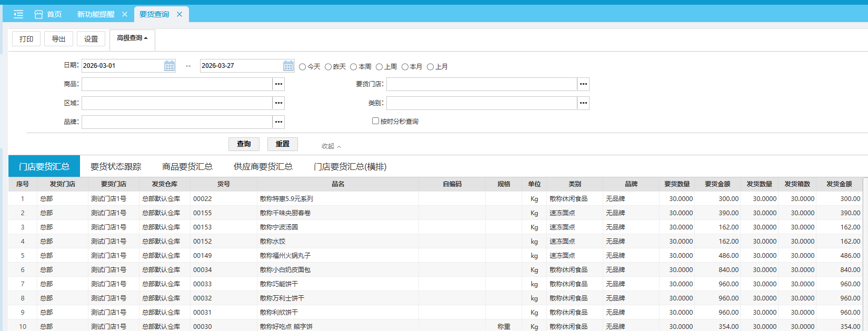Click the 导出 button
Viewport: 868px width, 331px height.
[58, 39]
